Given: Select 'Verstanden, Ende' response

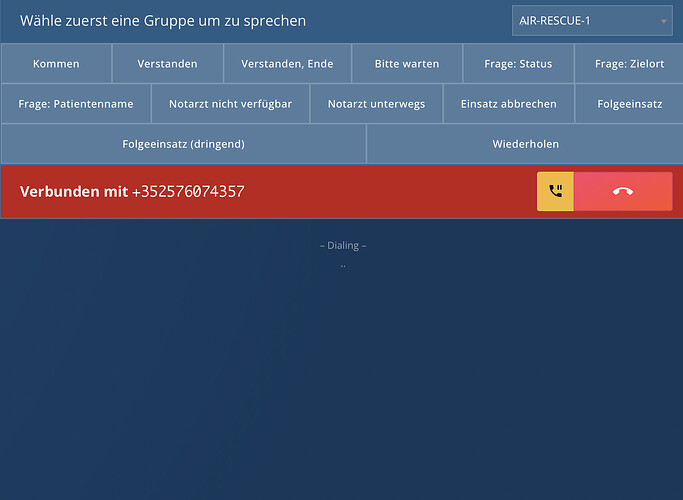Looking at the screenshot, I should [x=287, y=64].
